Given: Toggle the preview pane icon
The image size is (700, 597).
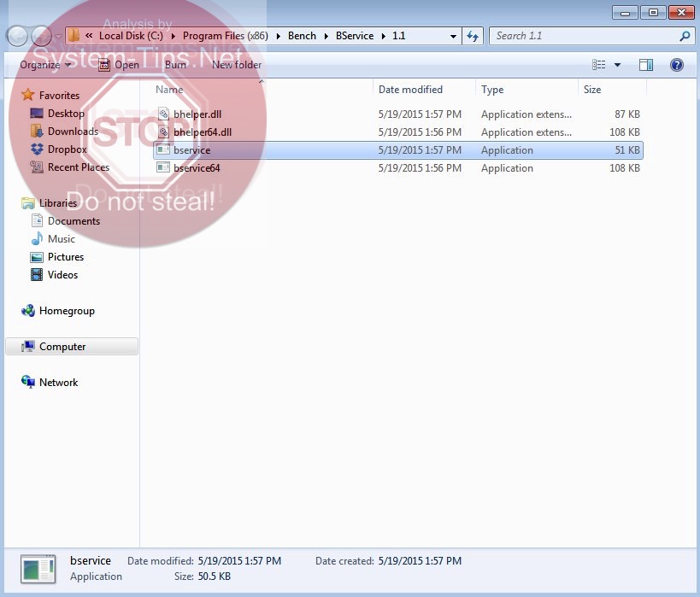Looking at the screenshot, I should [646, 65].
